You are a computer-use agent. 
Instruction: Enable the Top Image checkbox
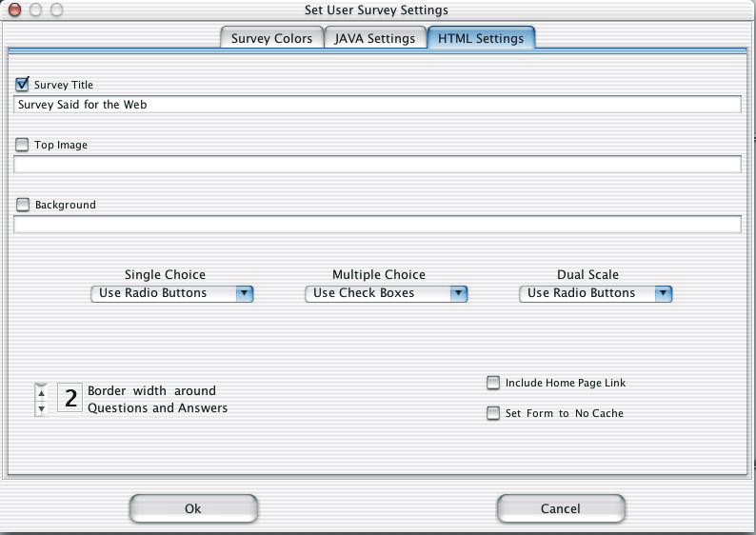22,145
